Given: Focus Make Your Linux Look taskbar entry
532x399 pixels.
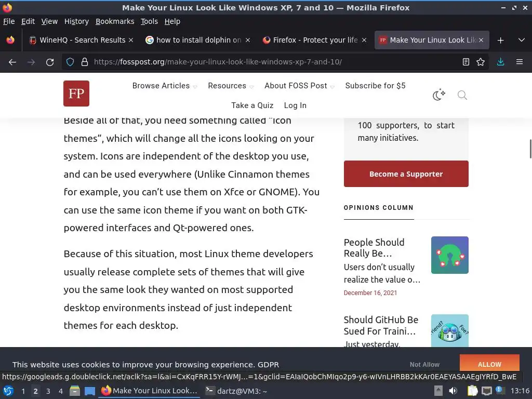Looking at the screenshot, I should click(149, 391).
